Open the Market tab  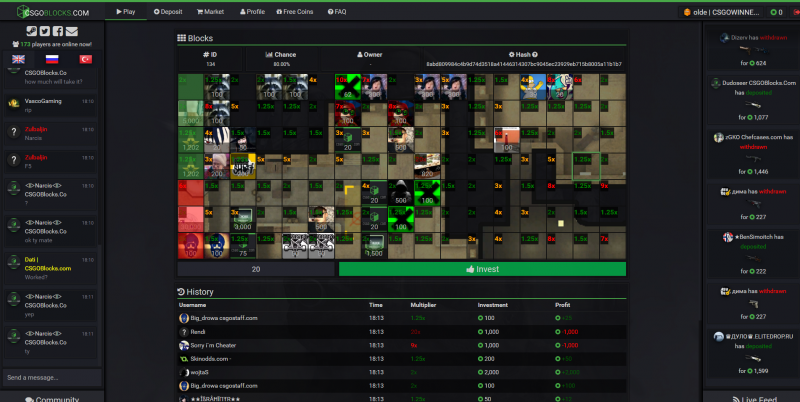pos(210,12)
